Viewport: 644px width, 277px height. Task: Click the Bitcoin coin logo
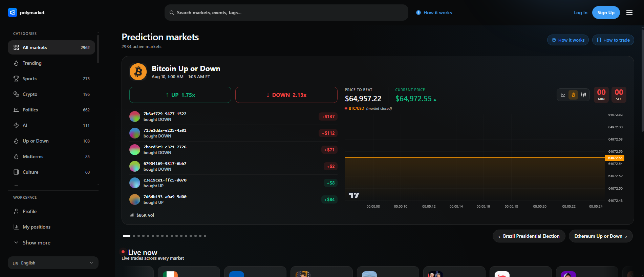click(x=138, y=72)
